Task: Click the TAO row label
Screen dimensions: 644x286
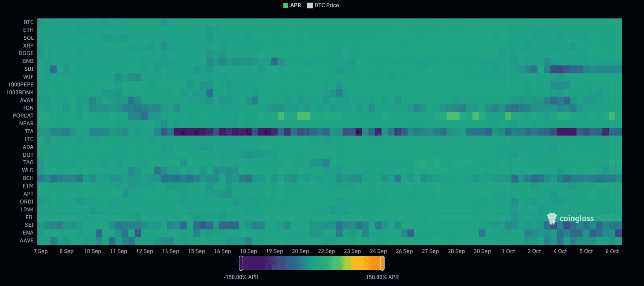Action: 29,162
